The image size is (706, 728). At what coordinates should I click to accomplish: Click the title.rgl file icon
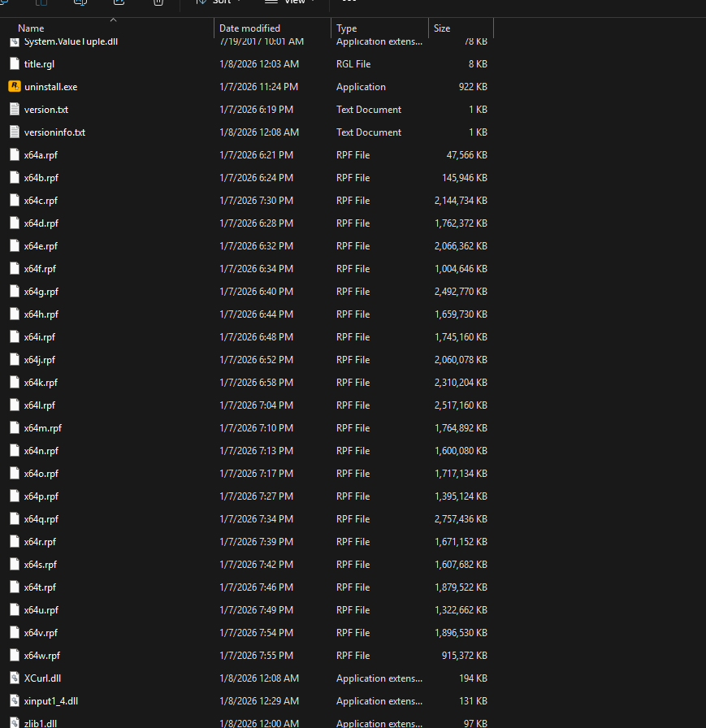tap(14, 64)
